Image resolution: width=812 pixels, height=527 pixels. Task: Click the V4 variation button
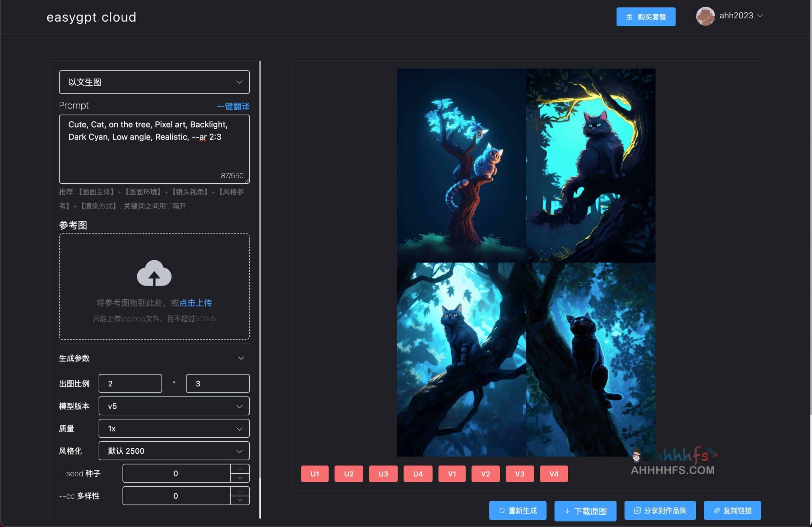click(554, 474)
